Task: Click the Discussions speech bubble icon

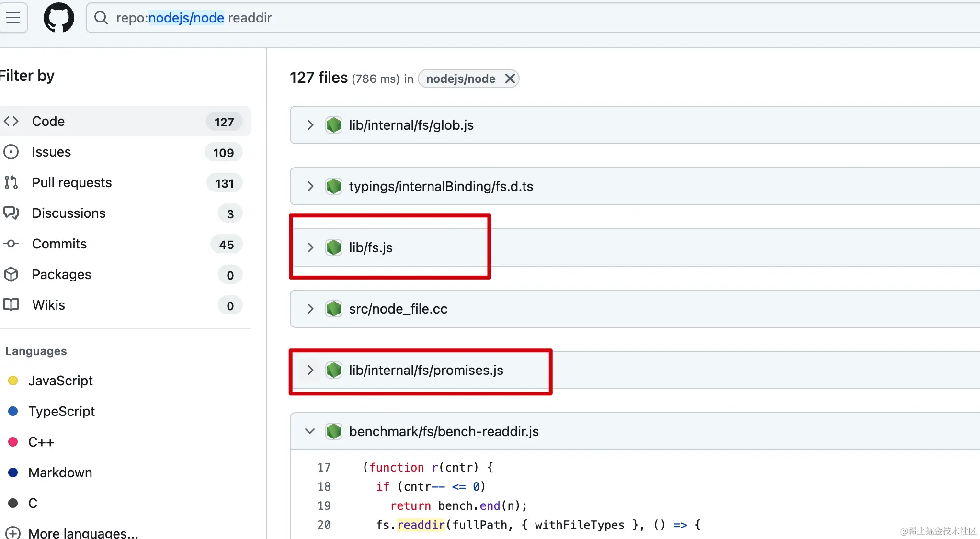Action: point(11,213)
